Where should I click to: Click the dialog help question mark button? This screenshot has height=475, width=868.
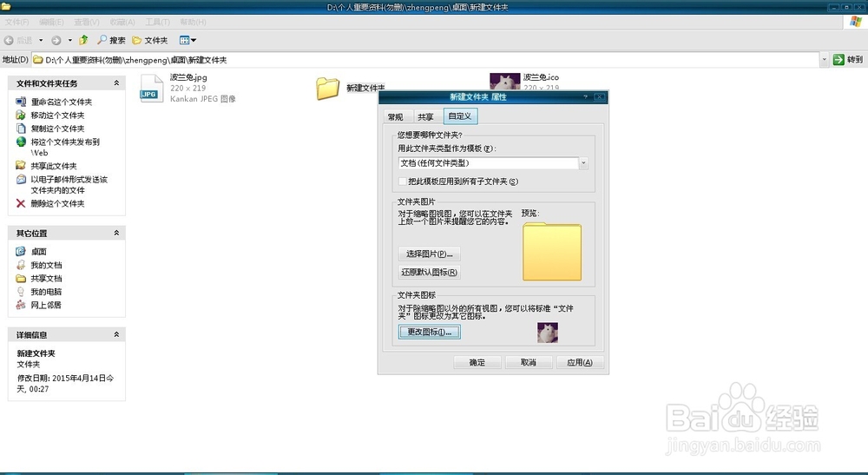[x=585, y=97]
